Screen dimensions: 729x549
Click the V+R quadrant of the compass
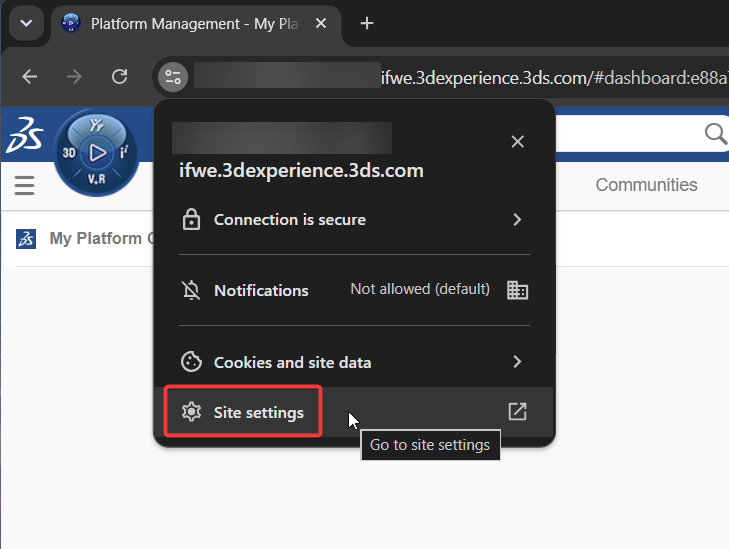click(x=96, y=179)
